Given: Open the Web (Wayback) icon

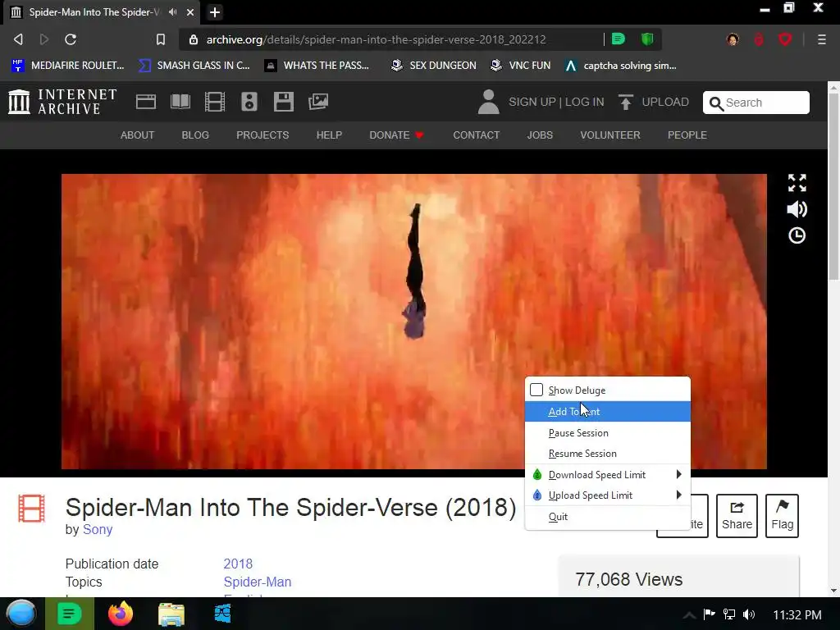Looking at the screenshot, I should (146, 102).
